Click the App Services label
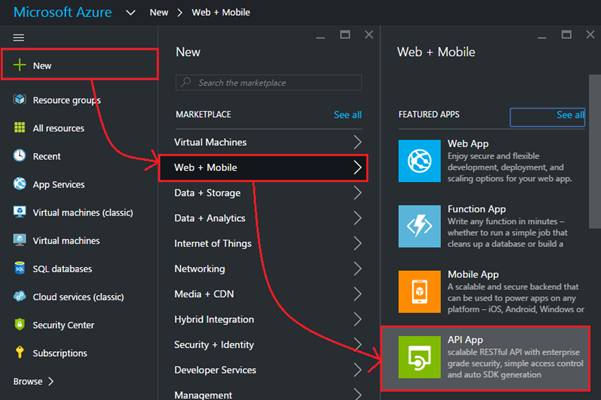Viewport: 601px width, 400px height. [59, 184]
